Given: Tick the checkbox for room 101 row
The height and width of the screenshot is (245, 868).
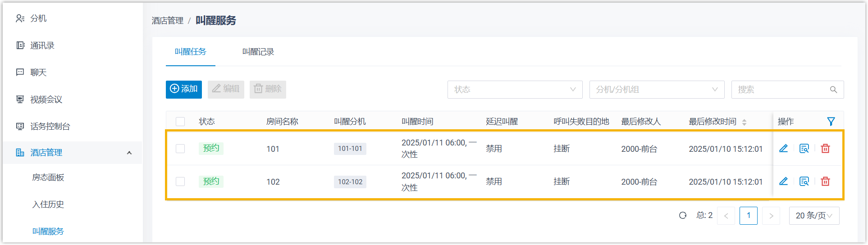Looking at the screenshot, I should tap(180, 149).
